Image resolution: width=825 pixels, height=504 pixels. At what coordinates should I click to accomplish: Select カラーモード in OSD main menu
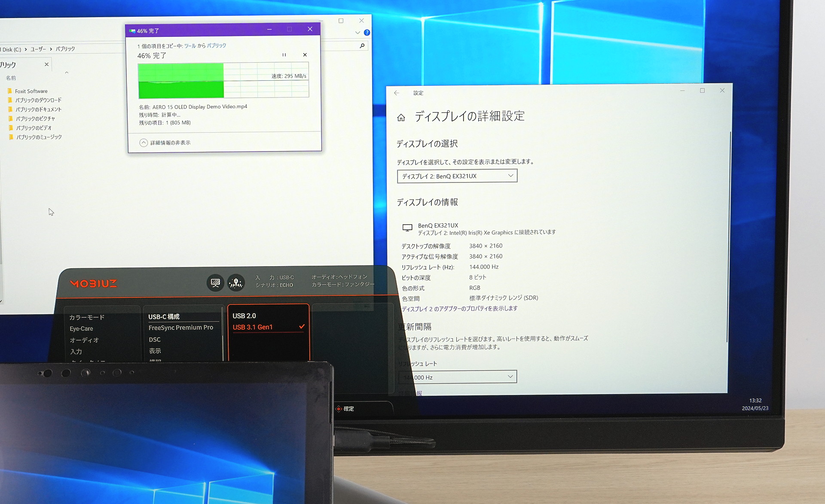click(x=87, y=318)
